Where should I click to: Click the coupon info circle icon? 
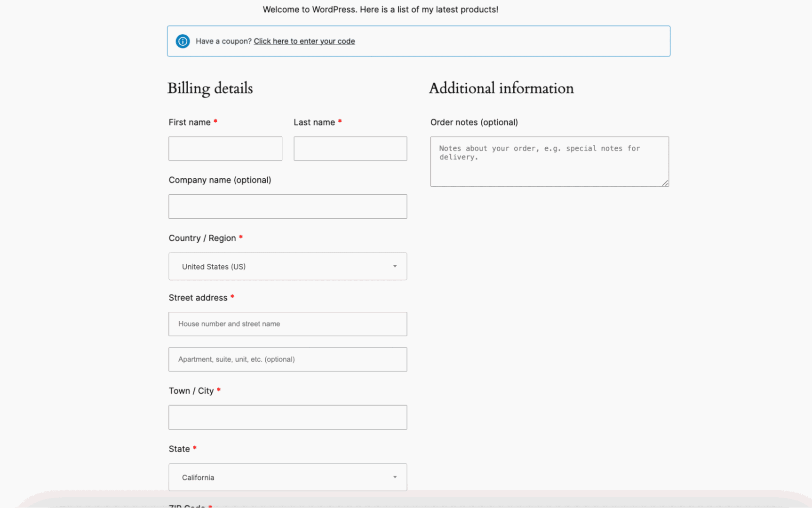183,41
